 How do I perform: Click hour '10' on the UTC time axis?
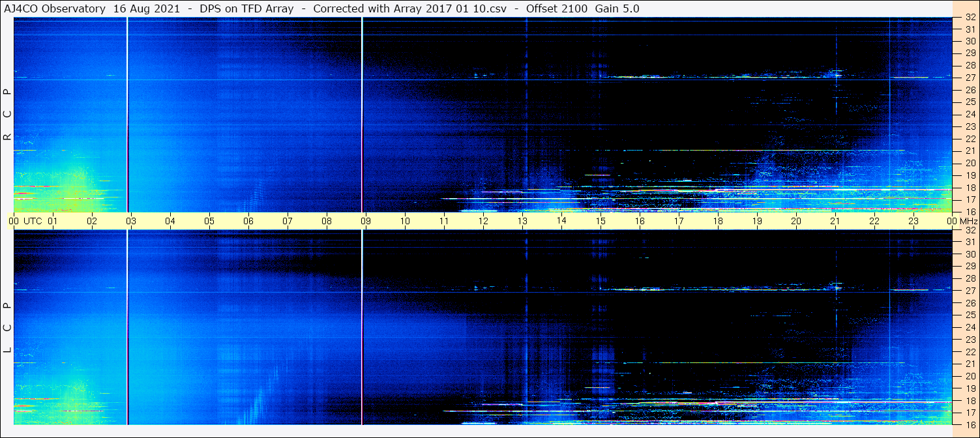[x=405, y=221]
